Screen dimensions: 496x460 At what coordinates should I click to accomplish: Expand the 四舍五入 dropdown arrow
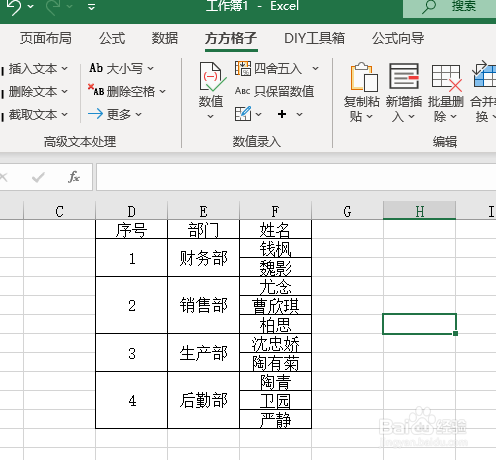coord(315,69)
